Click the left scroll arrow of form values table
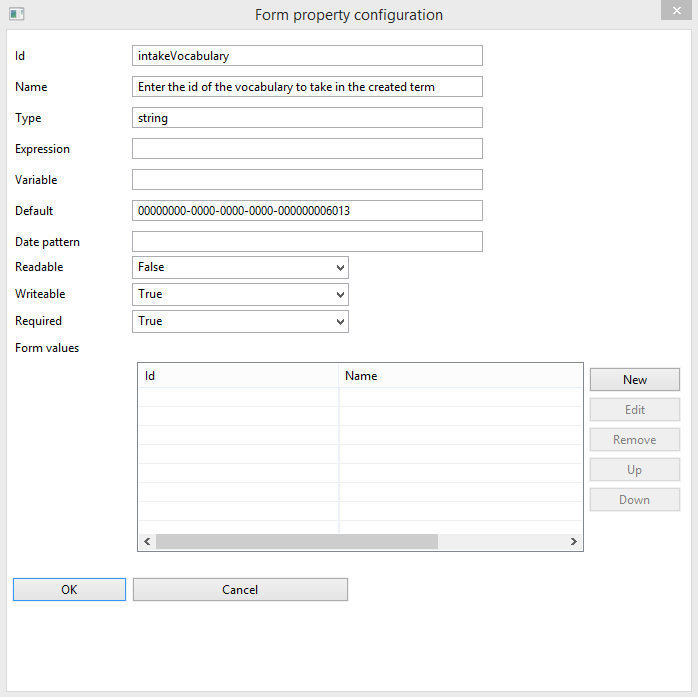Image resolution: width=698 pixels, height=697 pixels. coord(147,542)
